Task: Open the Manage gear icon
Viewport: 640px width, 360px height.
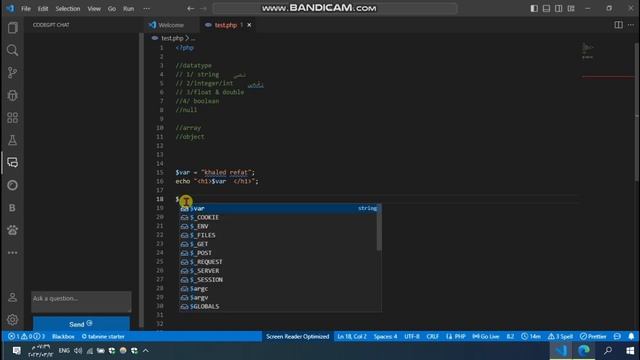Action: (13, 320)
